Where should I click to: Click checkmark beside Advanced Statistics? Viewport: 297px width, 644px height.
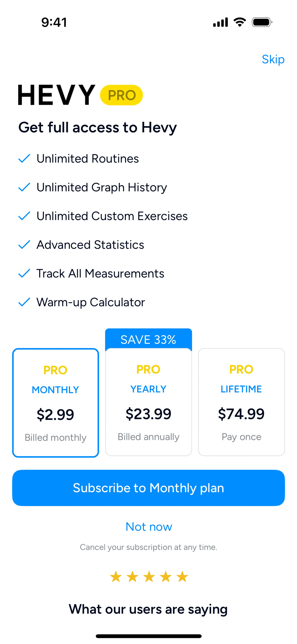pyautogui.click(x=24, y=245)
